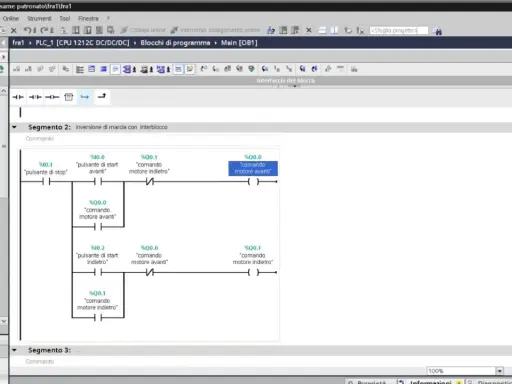
Task: Toggle absolute/symbolic operands display
Action: (127, 69)
